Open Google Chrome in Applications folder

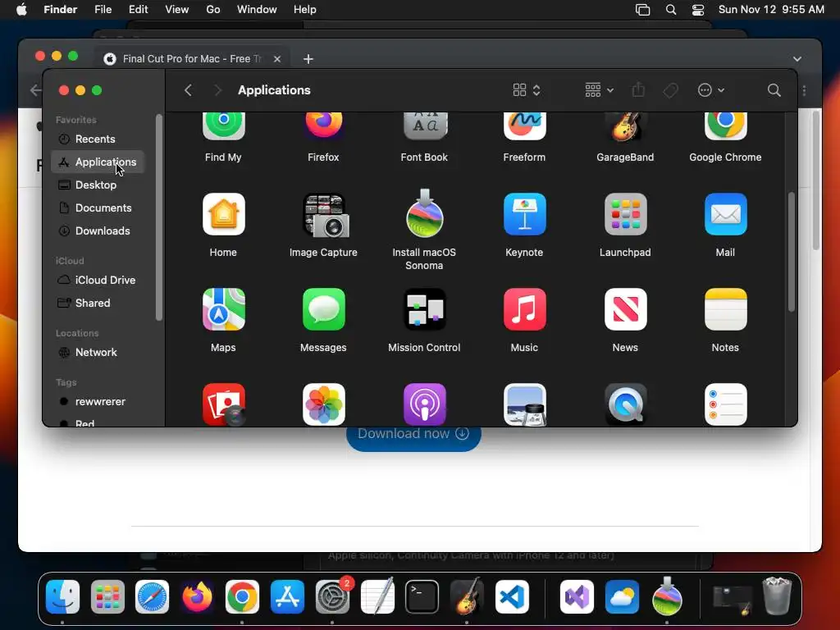click(725, 126)
